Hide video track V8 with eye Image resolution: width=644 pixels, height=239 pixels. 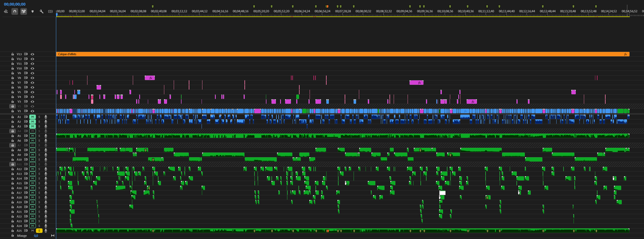pyautogui.click(x=32, y=78)
